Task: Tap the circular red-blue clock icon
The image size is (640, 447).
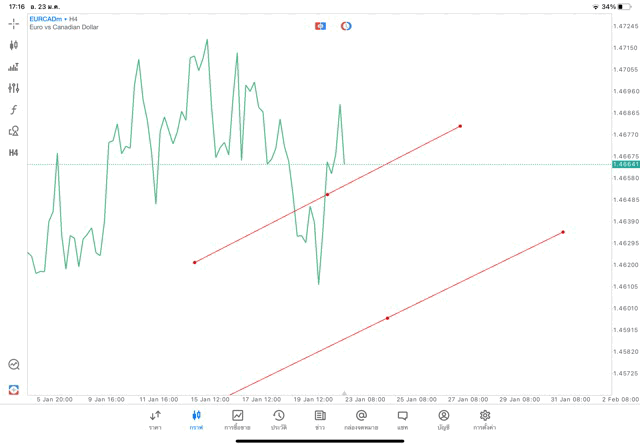Action: point(346,26)
